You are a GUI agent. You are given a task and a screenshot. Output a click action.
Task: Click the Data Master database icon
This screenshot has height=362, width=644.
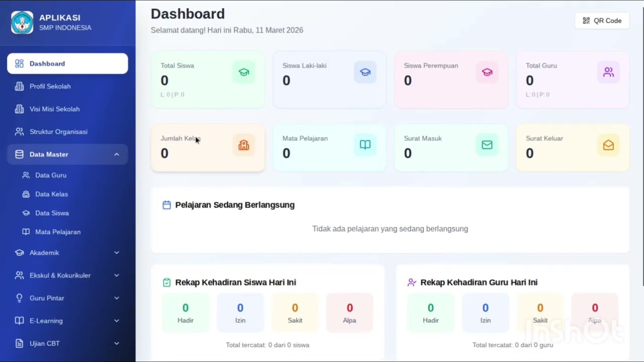20,154
